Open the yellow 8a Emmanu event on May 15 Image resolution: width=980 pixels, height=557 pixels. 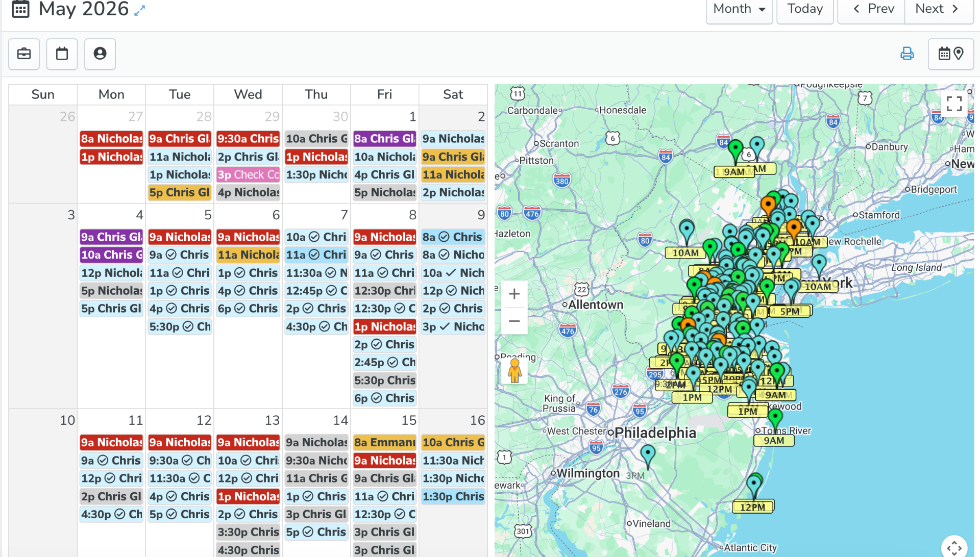click(385, 443)
